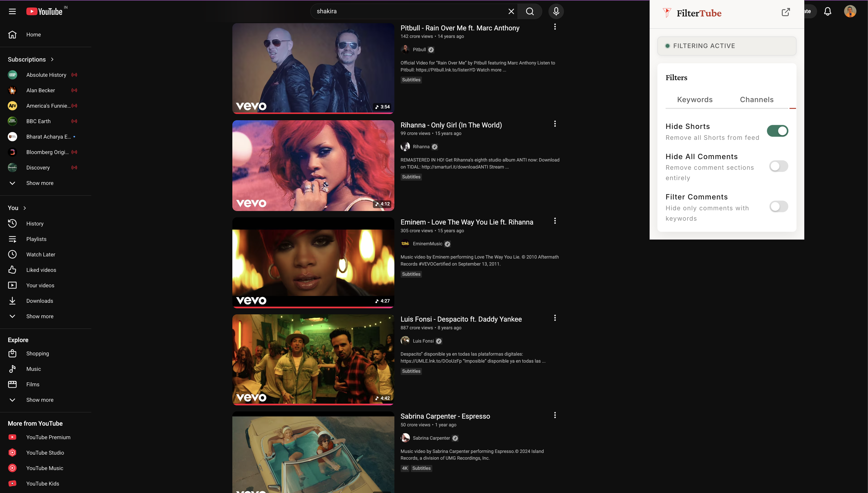Open YouTube Studio from the sidebar

tap(45, 453)
